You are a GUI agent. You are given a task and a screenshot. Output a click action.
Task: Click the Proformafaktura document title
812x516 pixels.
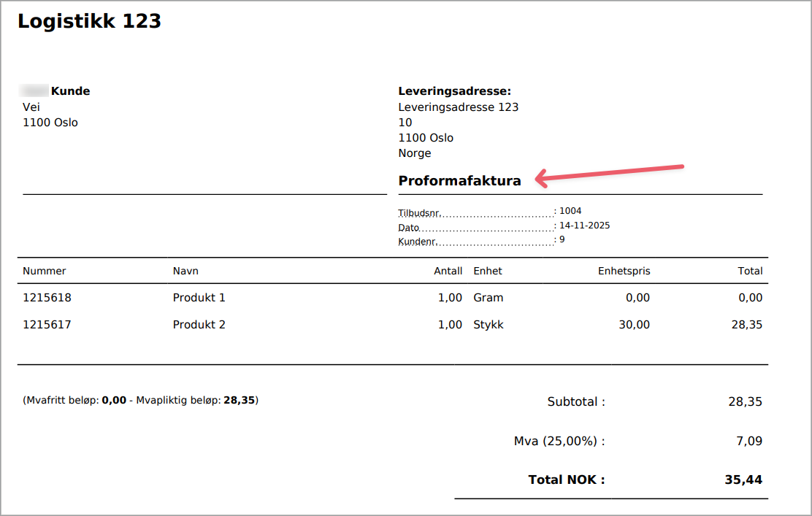pyautogui.click(x=459, y=181)
